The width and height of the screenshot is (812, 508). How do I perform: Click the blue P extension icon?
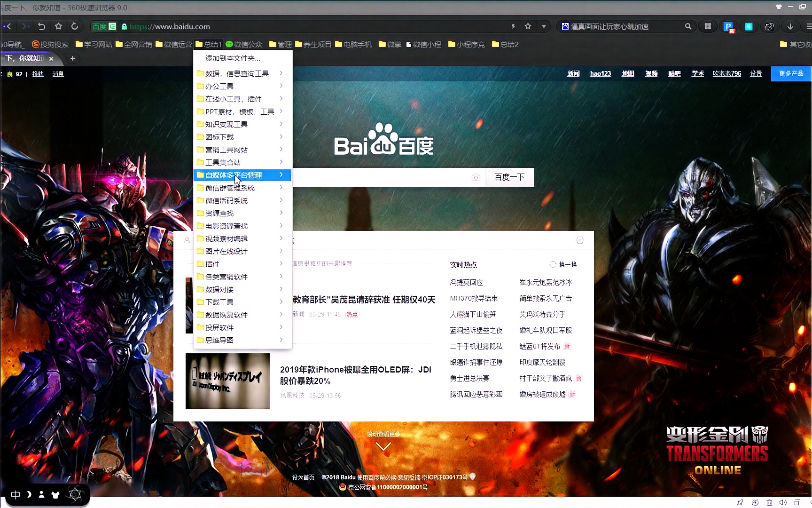click(728, 27)
